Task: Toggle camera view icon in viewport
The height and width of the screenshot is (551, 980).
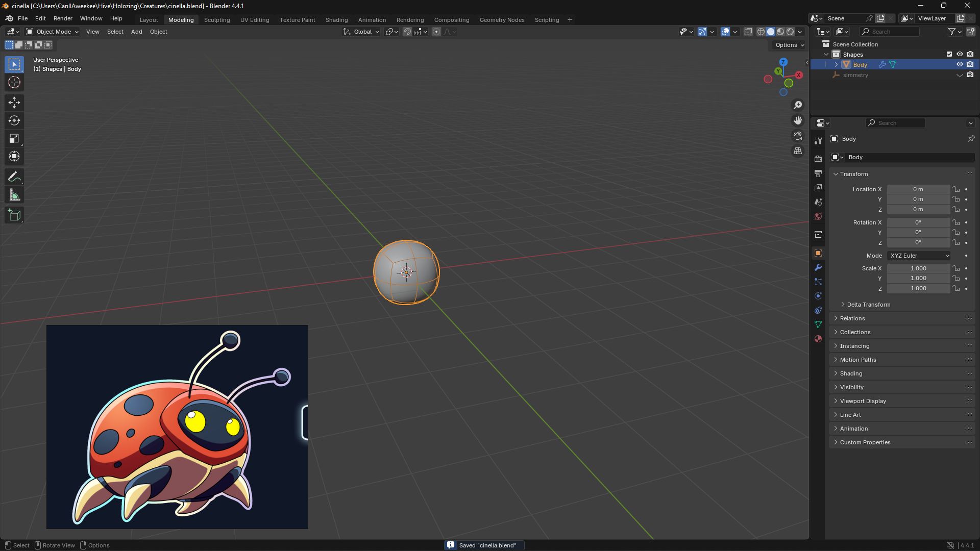Action: click(x=798, y=136)
